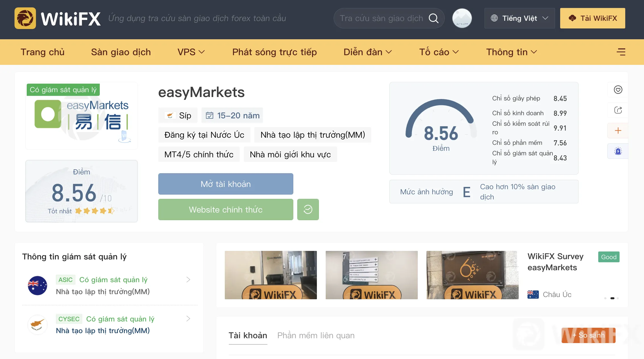This screenshot has height=359, width=644.
Task: Expand the Thông tin menu
Action: pos(512,52)
